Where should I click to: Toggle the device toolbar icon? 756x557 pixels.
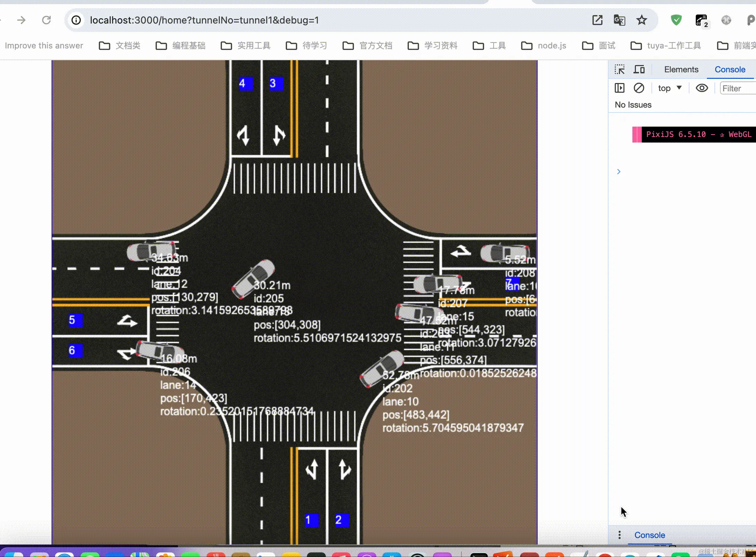(x=639, y=70)
